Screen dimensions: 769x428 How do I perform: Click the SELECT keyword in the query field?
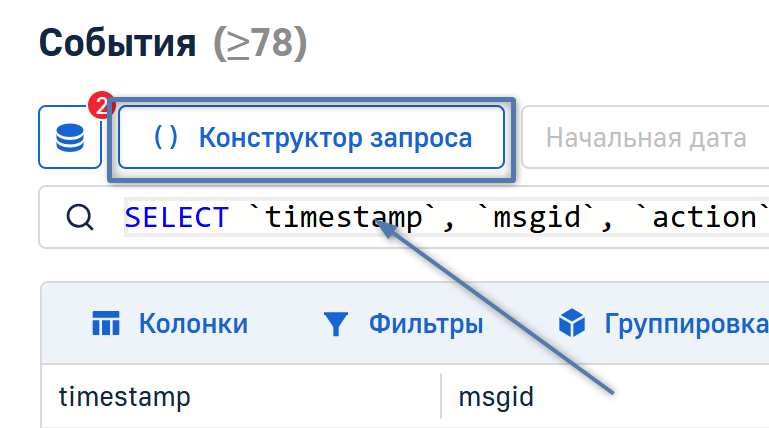(x=176, y=217)
